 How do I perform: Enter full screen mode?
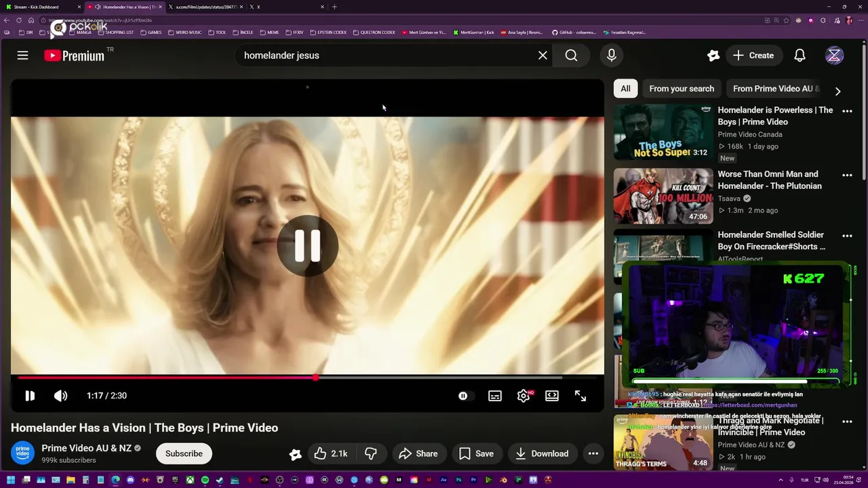(x=580, y=396)
